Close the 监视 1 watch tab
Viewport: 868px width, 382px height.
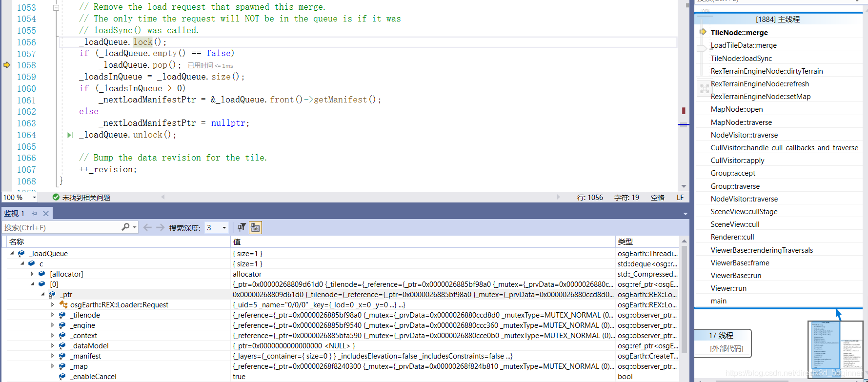pos(46,214)
